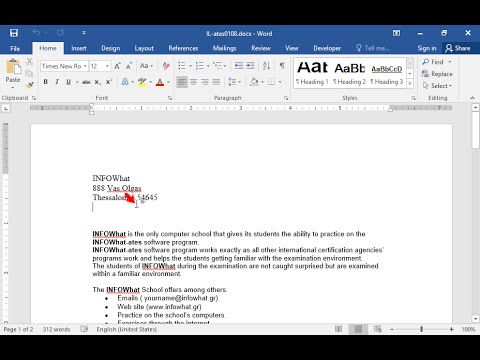Apply subscript formatting

coord(97,82)
